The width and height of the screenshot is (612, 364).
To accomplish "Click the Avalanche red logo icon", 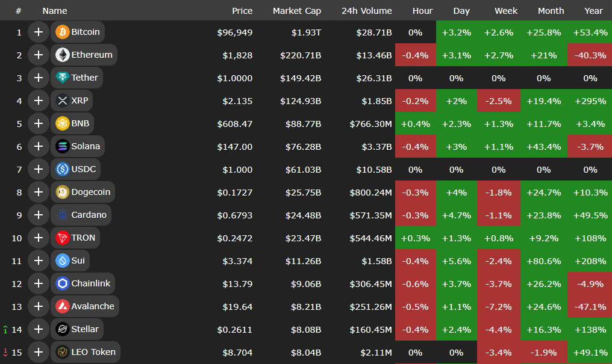I will 62,306.
